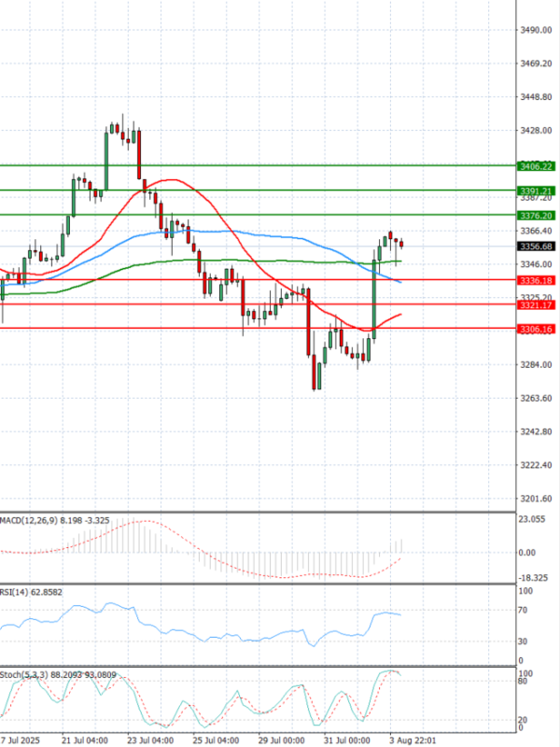Click the 3448.80 price axis label

536,97
